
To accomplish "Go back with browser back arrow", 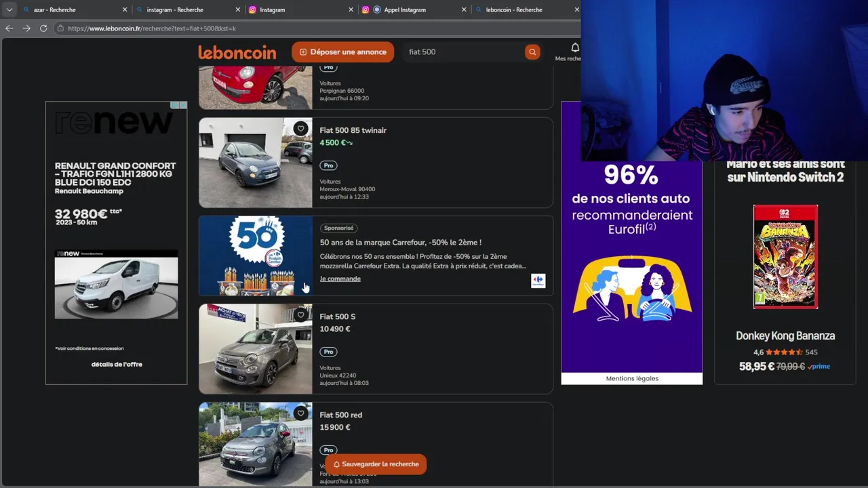I will (9, 28).
